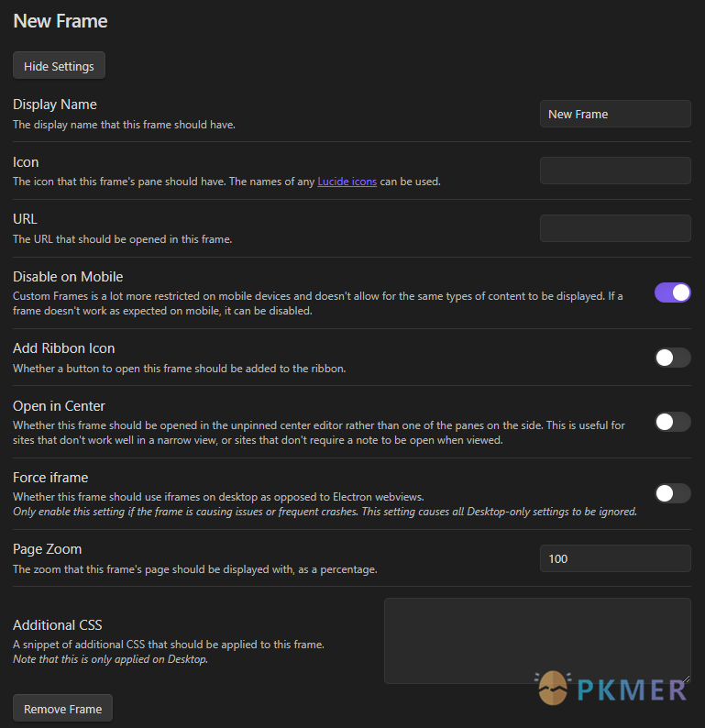Click the Page Zoom percentage field

(x=615, y=558)
